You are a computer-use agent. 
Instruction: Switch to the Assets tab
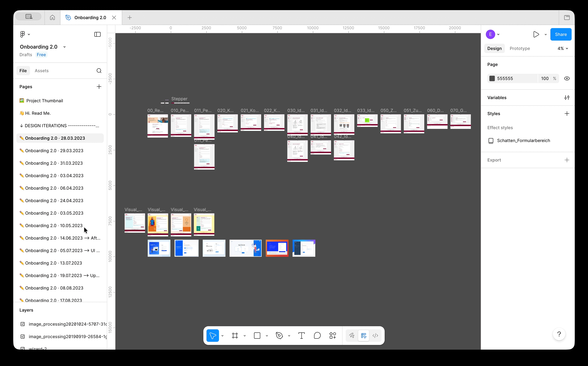42,70
